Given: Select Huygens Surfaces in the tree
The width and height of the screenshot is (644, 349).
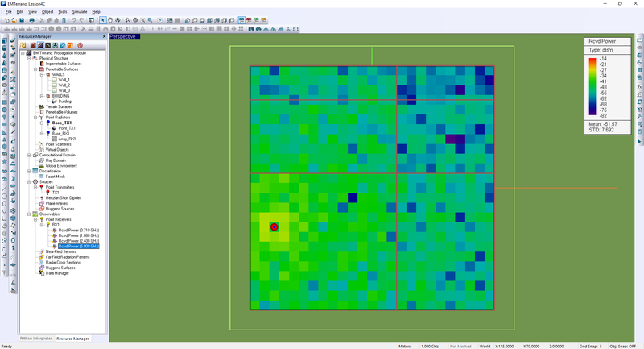Looking at the screenshot, I should (x=60, y=268).
